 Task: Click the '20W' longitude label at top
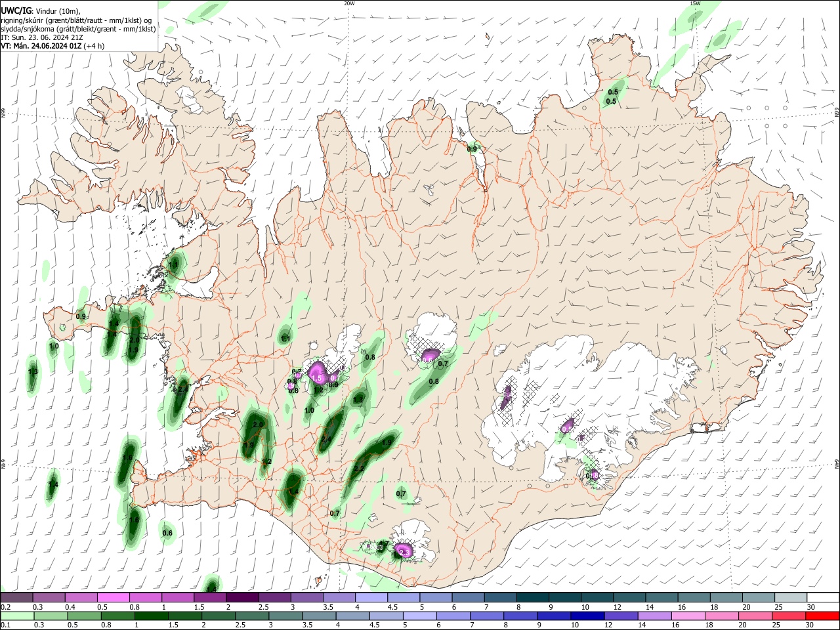pyautogui.click(x=349, y=3)
